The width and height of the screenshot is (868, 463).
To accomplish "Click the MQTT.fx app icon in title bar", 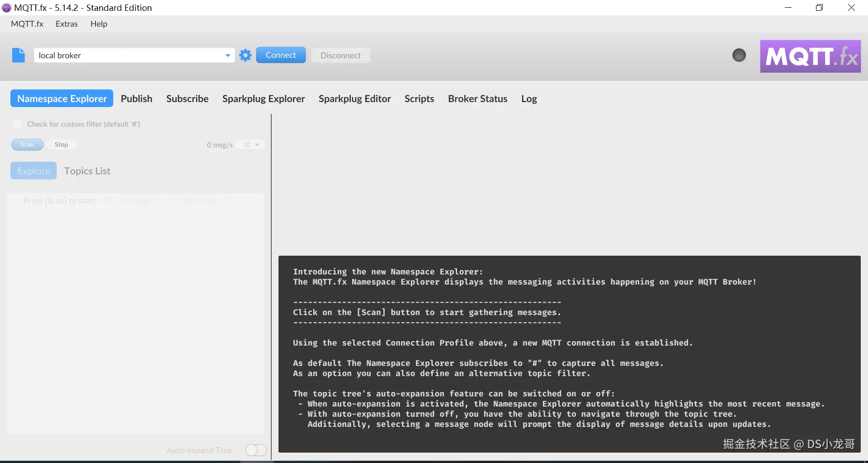I will pos(6,8).
